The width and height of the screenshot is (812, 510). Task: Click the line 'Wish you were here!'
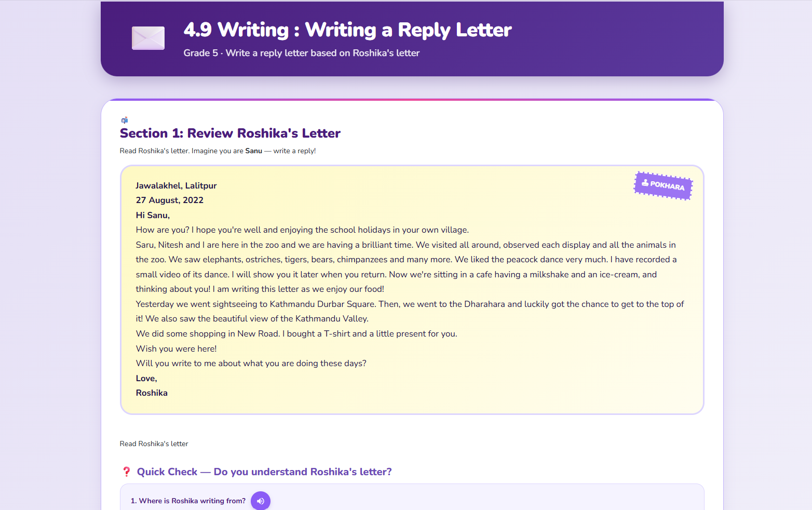click(x=176, y=348)
